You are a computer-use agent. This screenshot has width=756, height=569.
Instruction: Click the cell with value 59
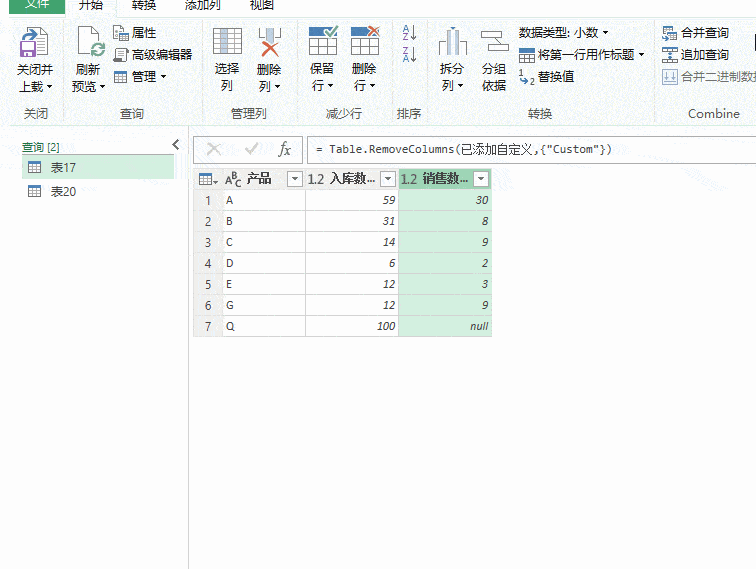pyautogui.click(x=352, y=200)
